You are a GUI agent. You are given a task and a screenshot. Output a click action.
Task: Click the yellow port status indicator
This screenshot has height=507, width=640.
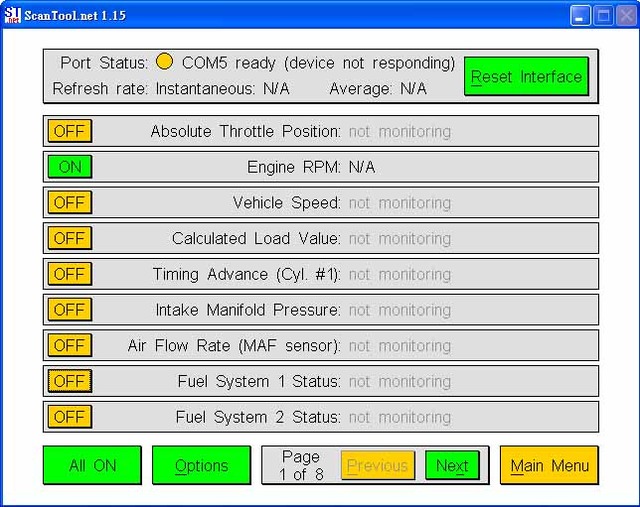[x=165, y=63]
